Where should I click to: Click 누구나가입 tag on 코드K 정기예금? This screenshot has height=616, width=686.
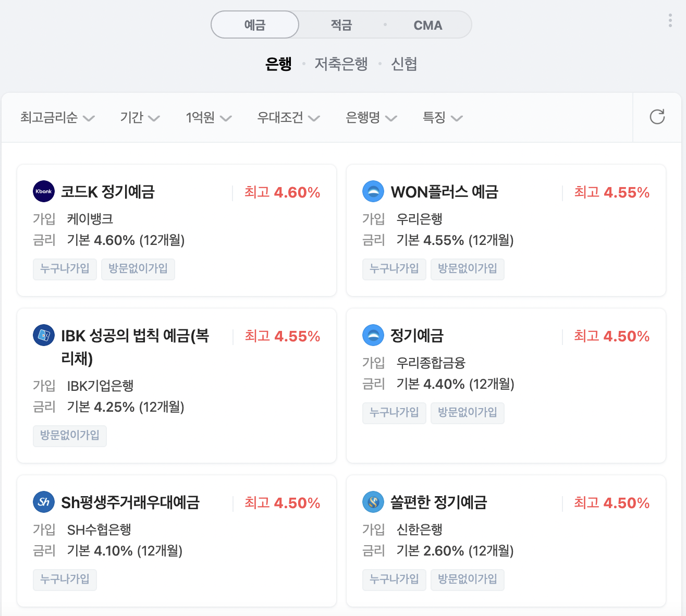point(65,269)
